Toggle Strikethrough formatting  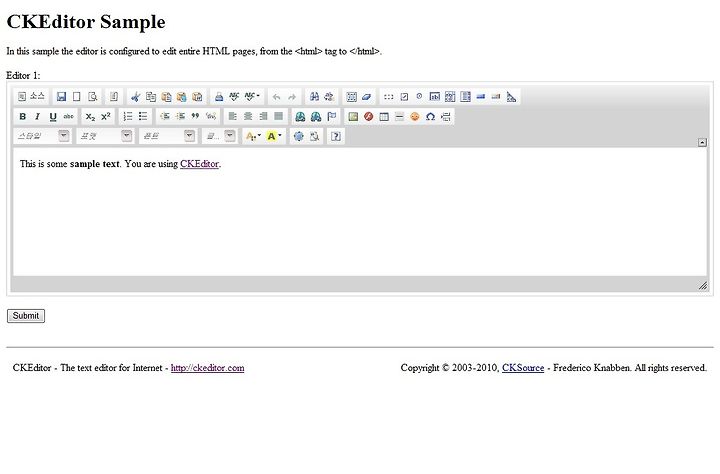coord(68,117)
